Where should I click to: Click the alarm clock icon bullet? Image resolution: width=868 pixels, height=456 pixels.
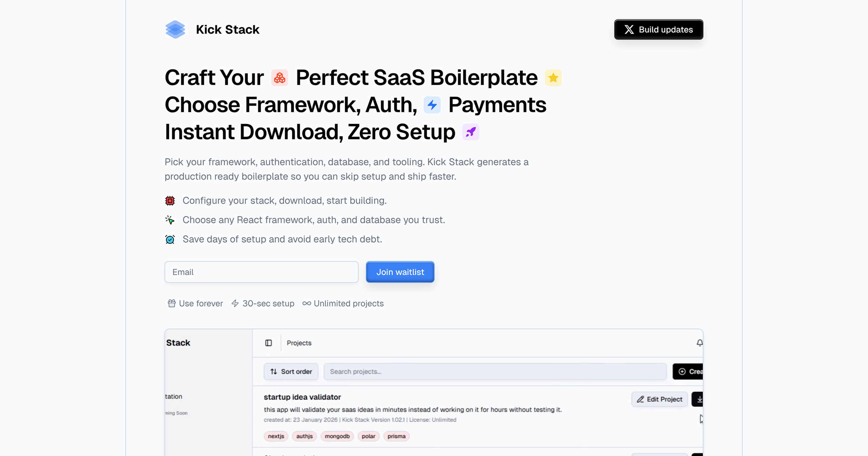[170, 240]
